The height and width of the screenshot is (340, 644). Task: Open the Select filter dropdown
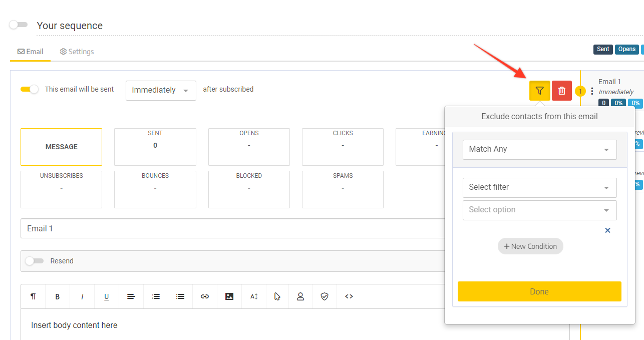[x=539, y=187]
